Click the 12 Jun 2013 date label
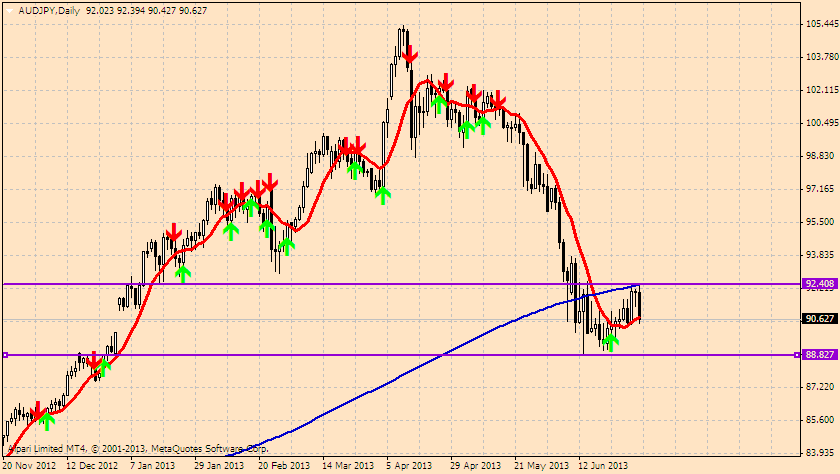The height and width of the screenshot is (474, 840). (603, 465)
